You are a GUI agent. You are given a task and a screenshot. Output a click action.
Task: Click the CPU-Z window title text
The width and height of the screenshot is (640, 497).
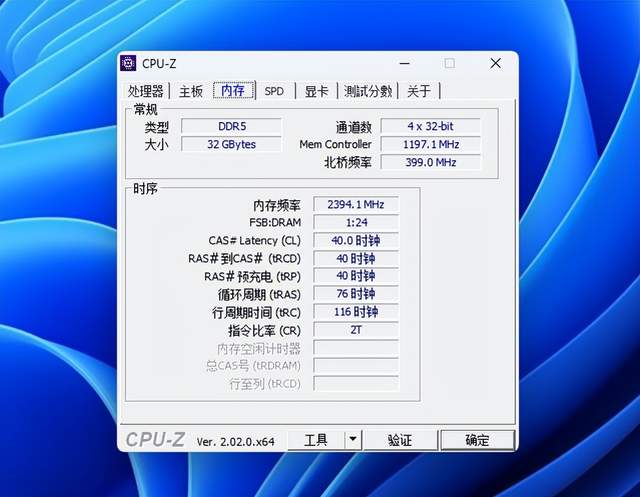(x=159, y=64)
